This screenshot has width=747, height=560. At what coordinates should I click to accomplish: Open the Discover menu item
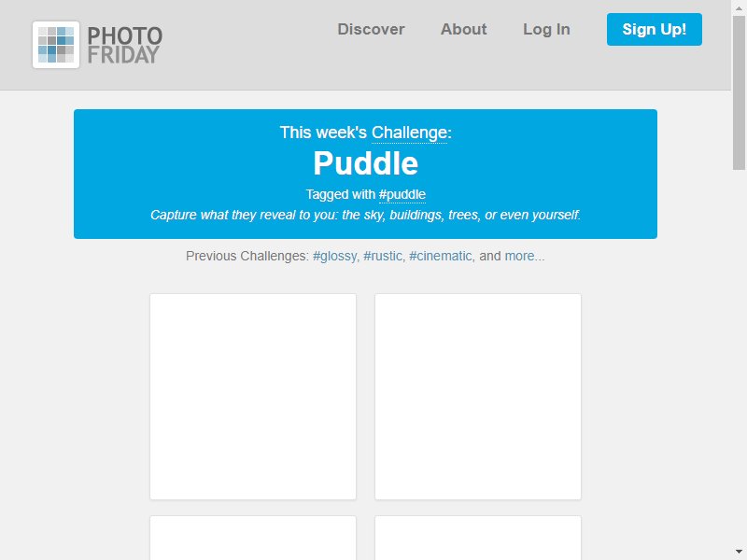[371, 30]
